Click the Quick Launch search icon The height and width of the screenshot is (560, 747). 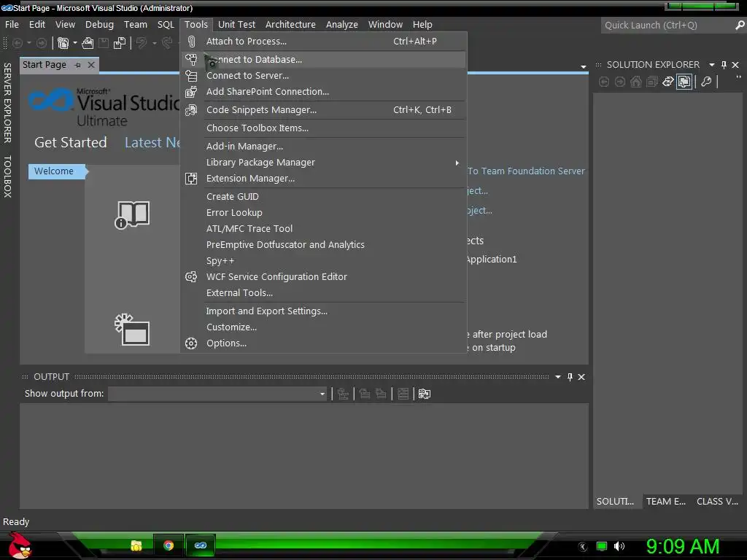click(740, 26)
